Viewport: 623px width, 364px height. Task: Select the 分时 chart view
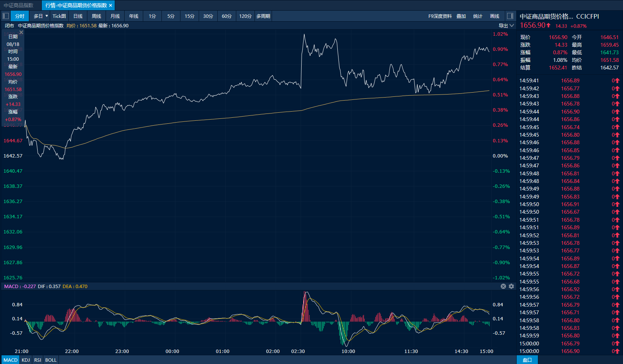[x=20, y=16]
